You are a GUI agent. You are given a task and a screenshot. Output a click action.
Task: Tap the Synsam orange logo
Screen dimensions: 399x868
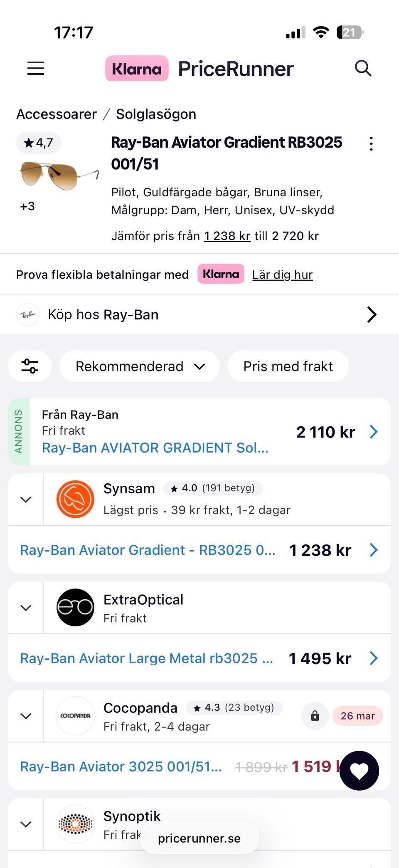tap(75, 499)
